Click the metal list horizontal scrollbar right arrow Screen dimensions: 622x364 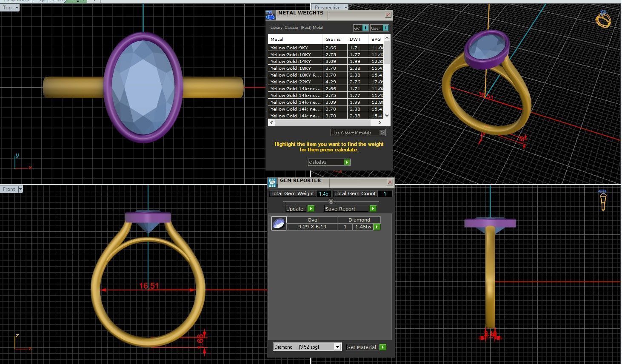click(x=380, y=122)
